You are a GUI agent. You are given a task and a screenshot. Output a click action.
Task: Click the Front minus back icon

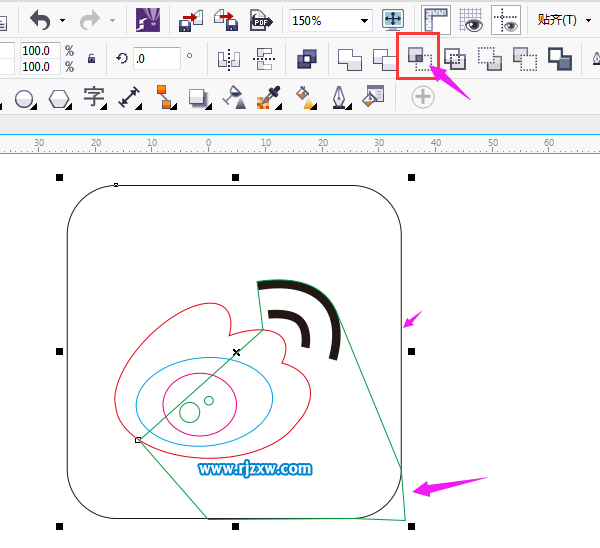[x=490, y=59]
